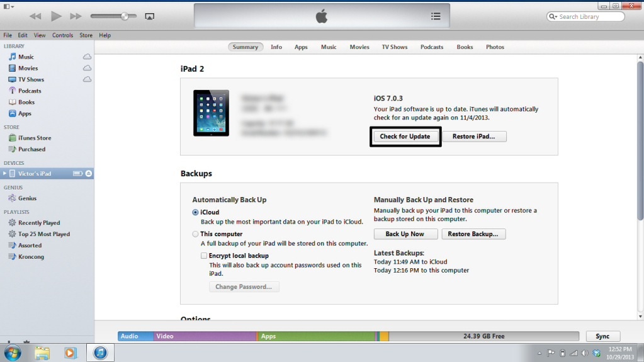Switch to the Apps tab
This screenshot has width=644, height=362.
tap(301, 47)
